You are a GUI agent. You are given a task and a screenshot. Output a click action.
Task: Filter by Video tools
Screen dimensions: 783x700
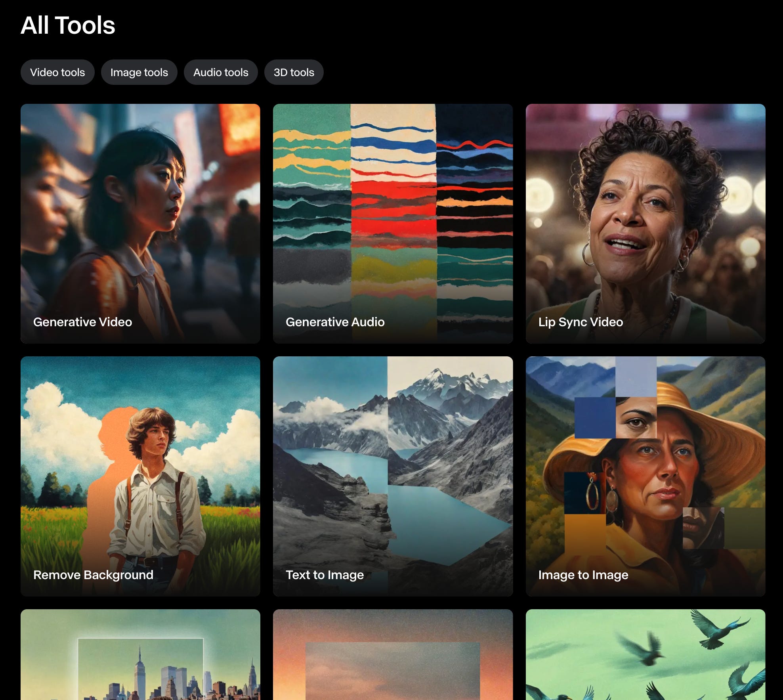[57, 72]
